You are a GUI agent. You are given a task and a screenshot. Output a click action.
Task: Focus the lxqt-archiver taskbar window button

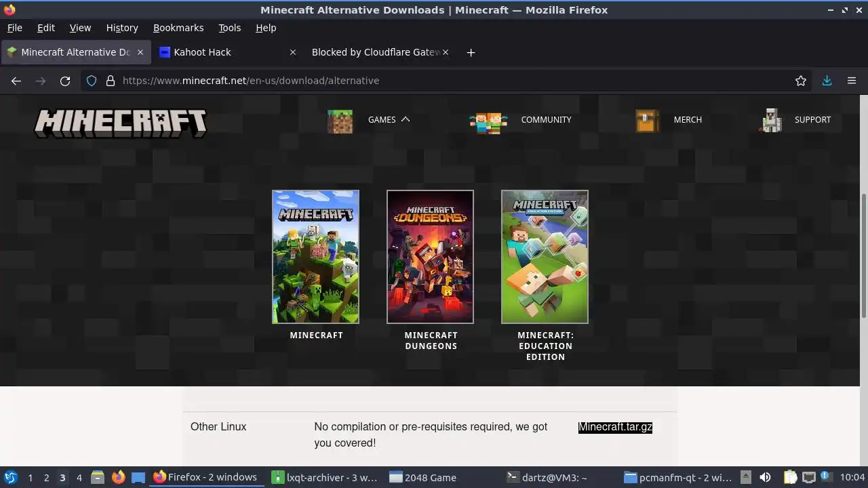click(x=325, y=477)
